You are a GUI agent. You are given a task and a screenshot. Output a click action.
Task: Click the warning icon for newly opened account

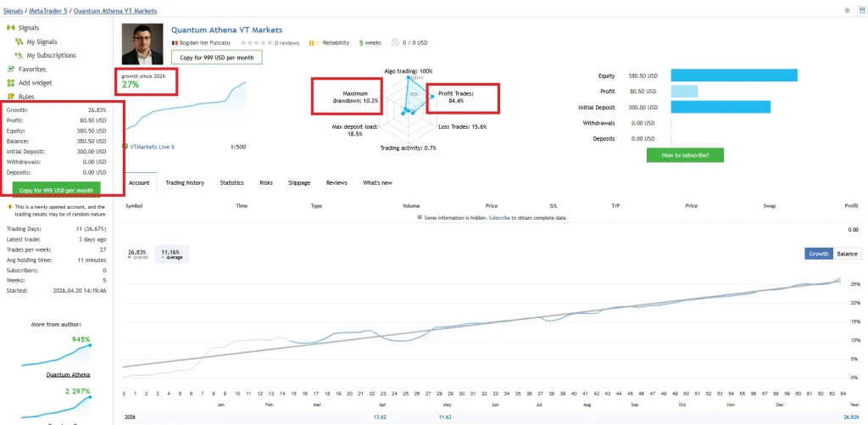pos(9,207)
